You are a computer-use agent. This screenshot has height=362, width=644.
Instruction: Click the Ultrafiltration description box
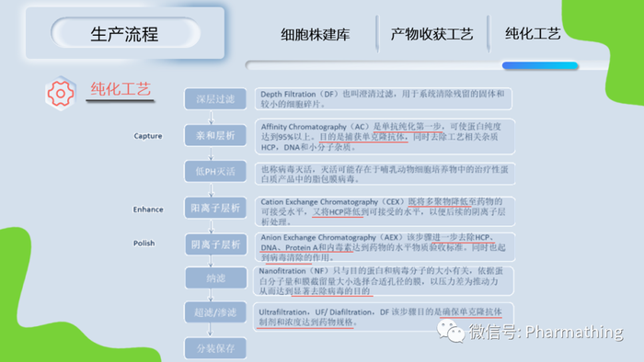click(x=384, y=317)
